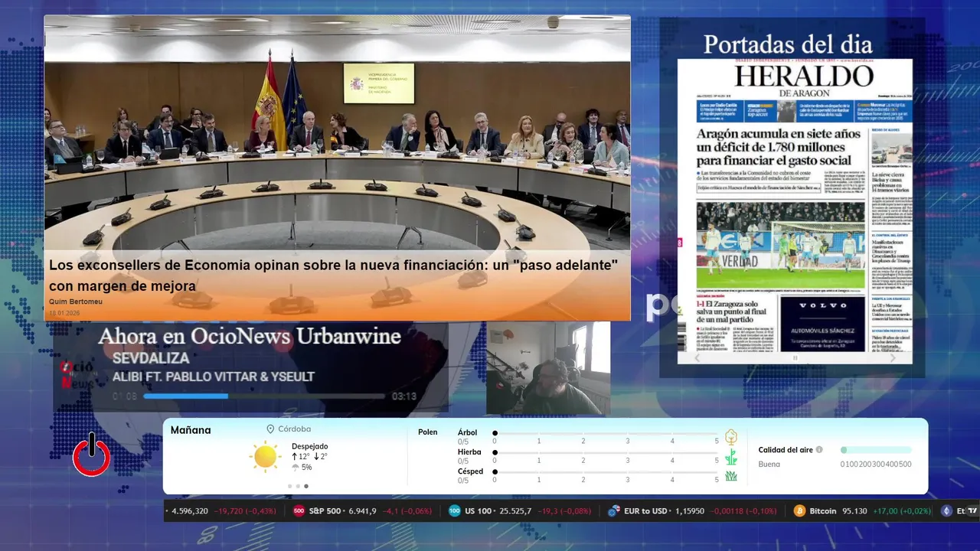Click the Árbol tree pollen icon

pyautogui.click(x=731, y=437)
